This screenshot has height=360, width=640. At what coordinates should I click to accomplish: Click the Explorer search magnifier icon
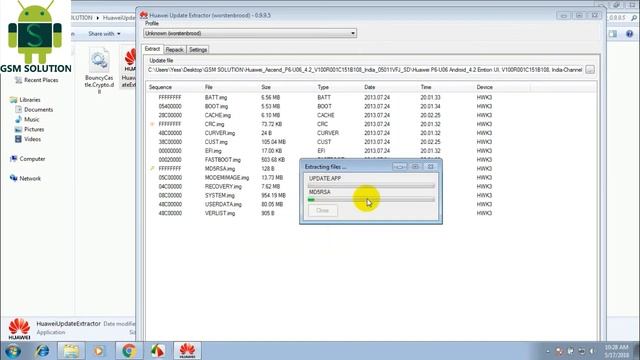(634, 18)
